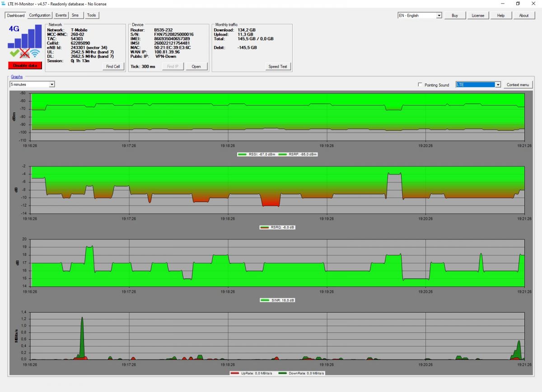Click the Network value T-Mobile
The height and width of the screenshot is (392, 542).
click(79, 30)
